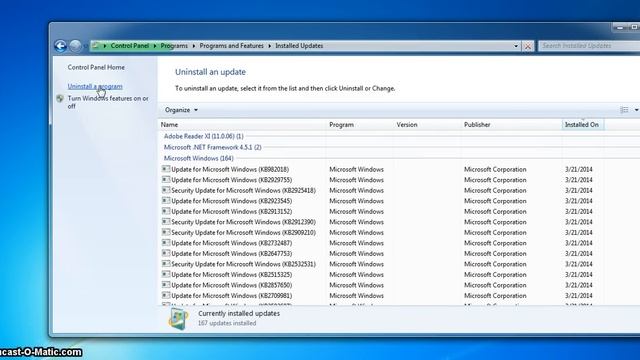Click the KB2532531 security update icon
The height and width of the screenshot is (360, 640).
pyautogui.click(x=166, y=264)
